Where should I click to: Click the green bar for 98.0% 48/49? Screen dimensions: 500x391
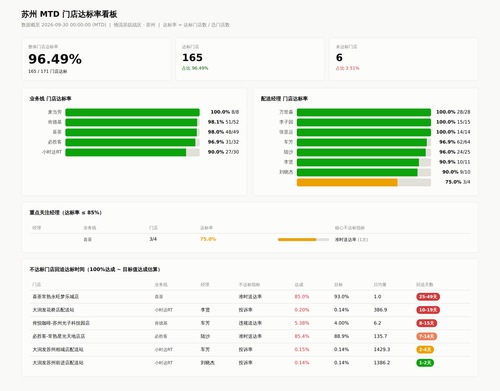pos(131,132)
